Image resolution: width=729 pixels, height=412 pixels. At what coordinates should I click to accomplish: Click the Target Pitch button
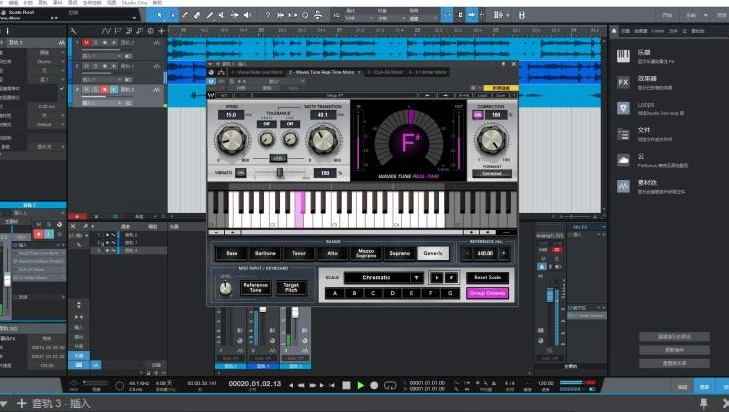point(291,287)
